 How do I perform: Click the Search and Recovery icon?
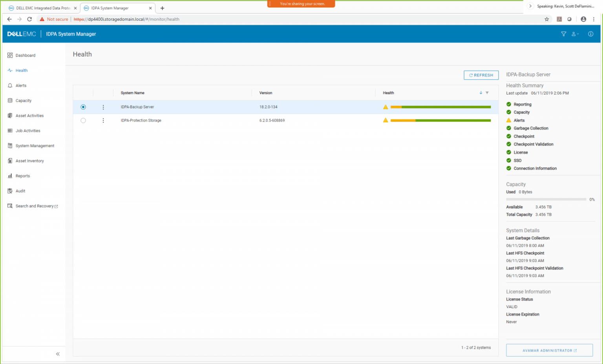pos(10,206)
